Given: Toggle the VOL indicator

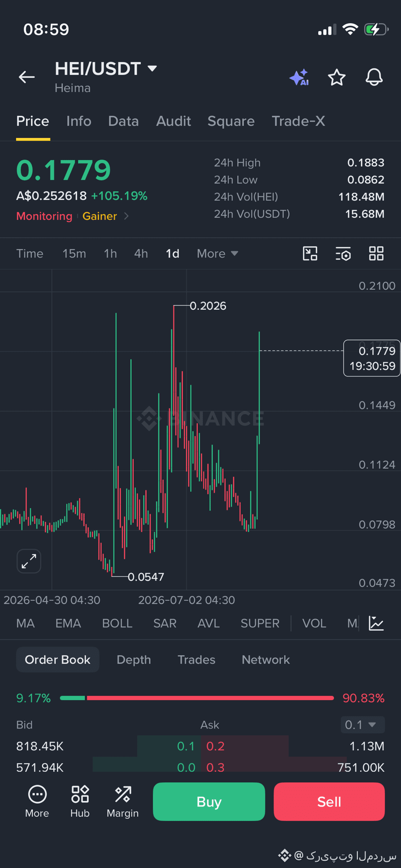Looking at the screenshot, I should click(314, 624).
